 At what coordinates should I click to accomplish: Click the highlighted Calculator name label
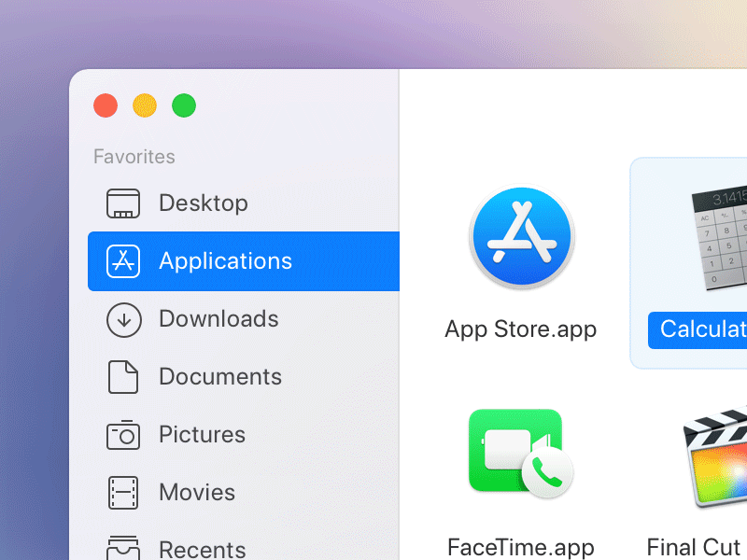(x=705, y=329)
